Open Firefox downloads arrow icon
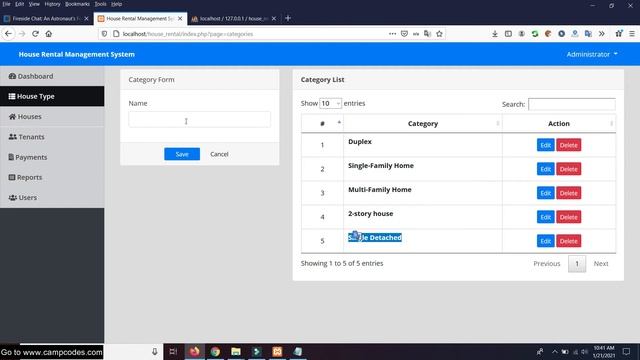The height and width of the screenshot is (360, 640). point(495,34)
